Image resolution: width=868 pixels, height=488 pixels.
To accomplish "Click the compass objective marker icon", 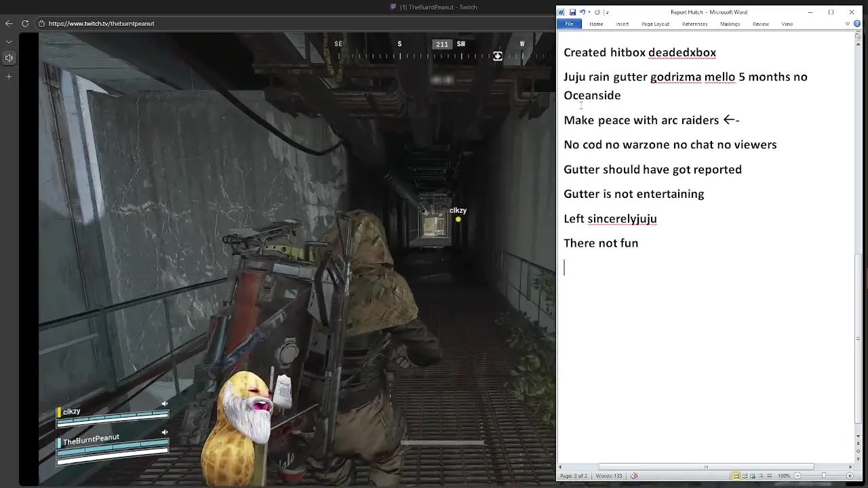I will coord(498,56).
